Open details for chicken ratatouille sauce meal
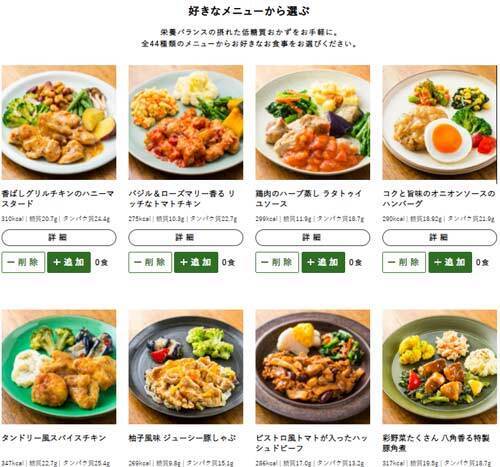The width and height of the screenshot is (500, 467). 313,237
